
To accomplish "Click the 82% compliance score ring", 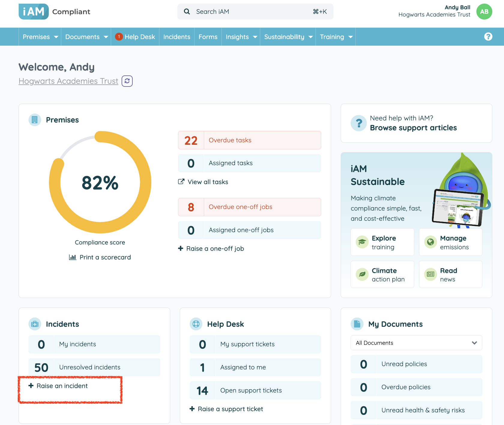I will point(100,182).
